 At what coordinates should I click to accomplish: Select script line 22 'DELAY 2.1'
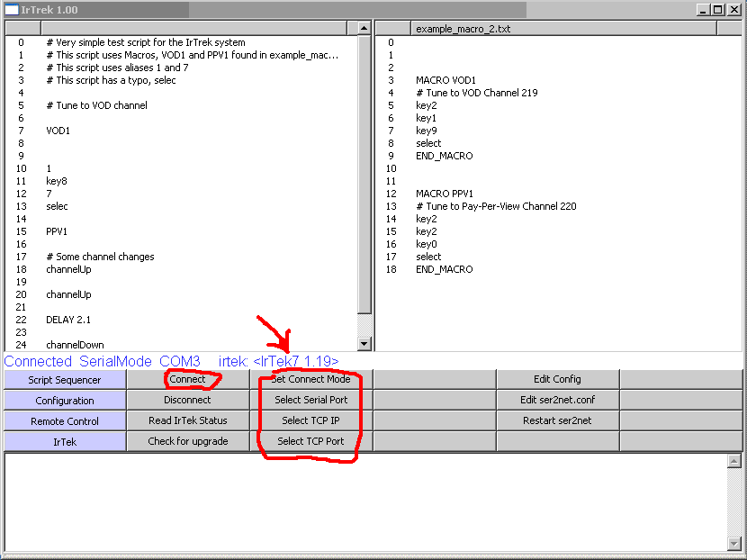point(68,320)
